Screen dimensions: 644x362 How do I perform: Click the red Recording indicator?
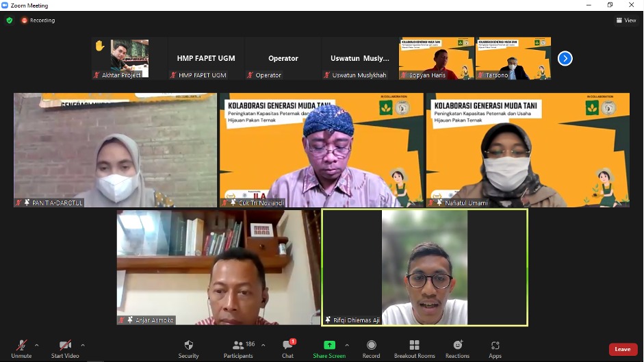pyautogui.click(x=38, y=20)
